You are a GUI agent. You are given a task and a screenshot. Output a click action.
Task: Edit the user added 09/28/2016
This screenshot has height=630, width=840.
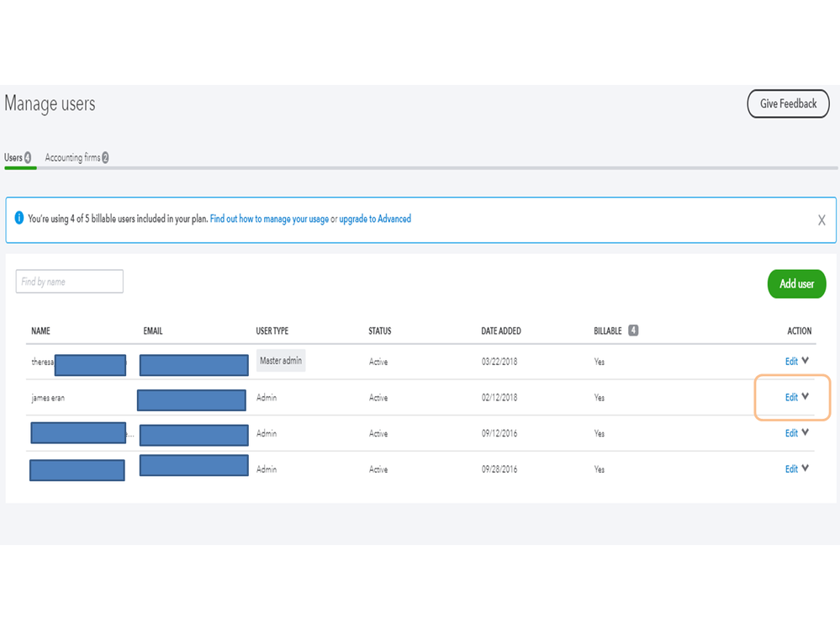coord(791,469)
